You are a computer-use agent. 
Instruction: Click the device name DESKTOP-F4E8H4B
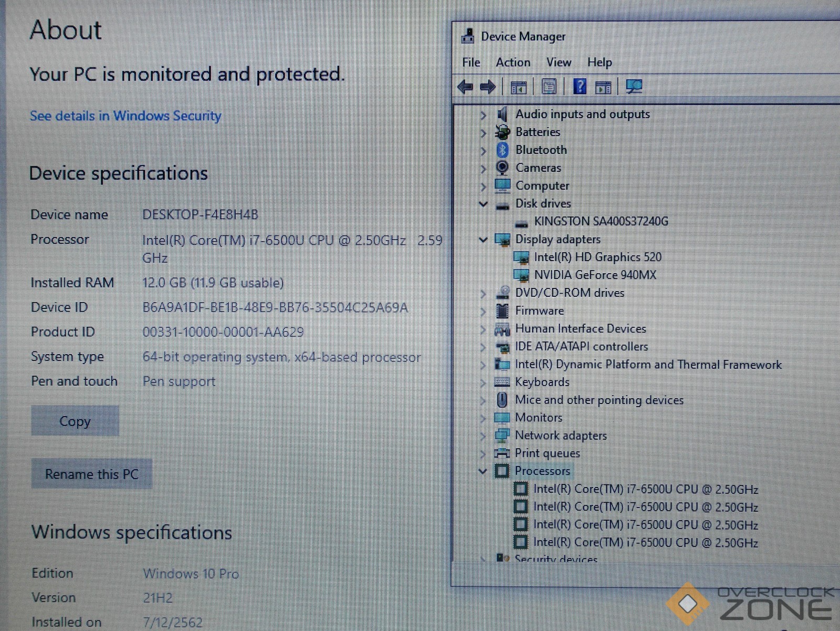tap(200, 214)
